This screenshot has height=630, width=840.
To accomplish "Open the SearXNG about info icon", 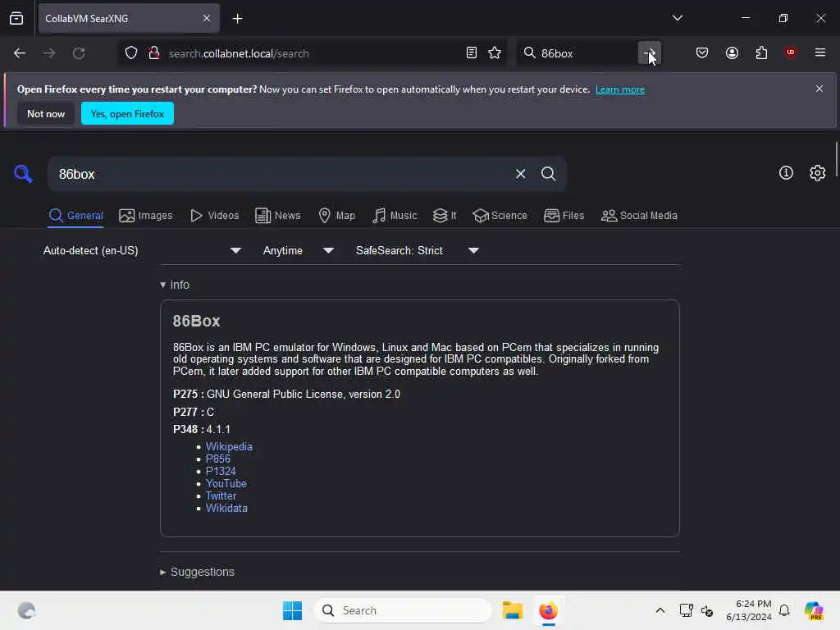I will pyautogui.click(x=786, y=172).
